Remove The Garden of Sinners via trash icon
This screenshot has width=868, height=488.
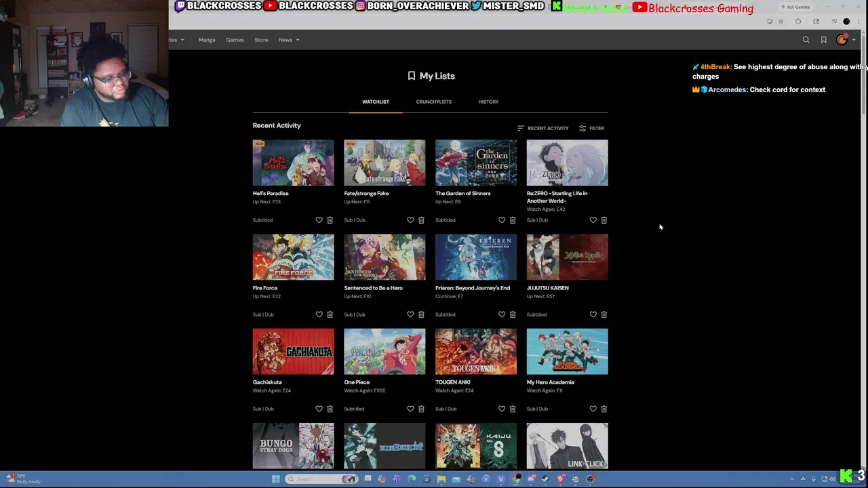pos(513,220)
